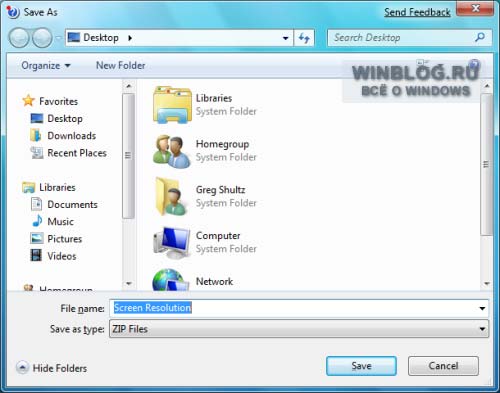Click the Homegroup name text in file list

tap(222, 144)
